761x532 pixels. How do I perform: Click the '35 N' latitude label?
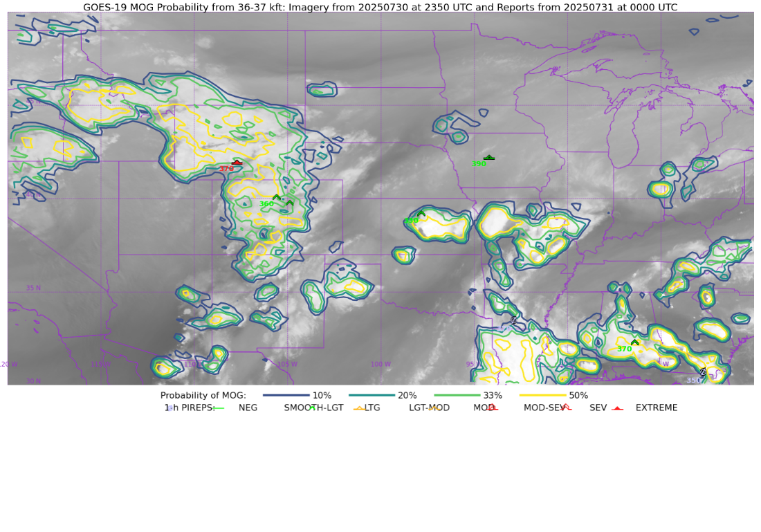click(33, 288)
